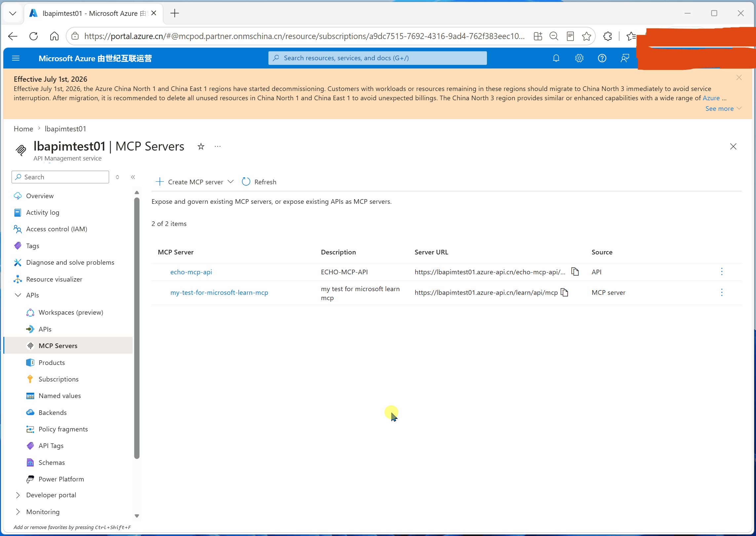Open Power Platform
This screenshot has height=536, width=756.
pyautogui.click(x=61, y=479)
